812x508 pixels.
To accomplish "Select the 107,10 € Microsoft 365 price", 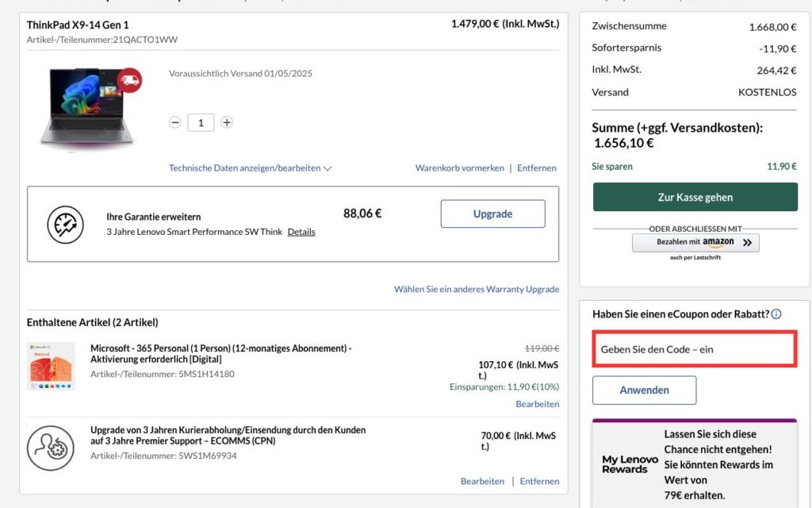I will click(496, 365).
